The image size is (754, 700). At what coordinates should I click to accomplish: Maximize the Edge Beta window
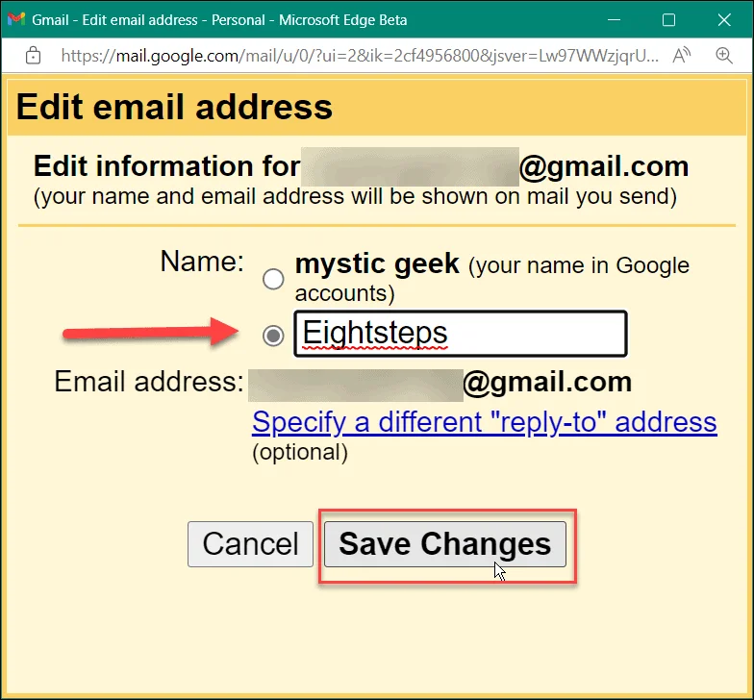point(669,19)
